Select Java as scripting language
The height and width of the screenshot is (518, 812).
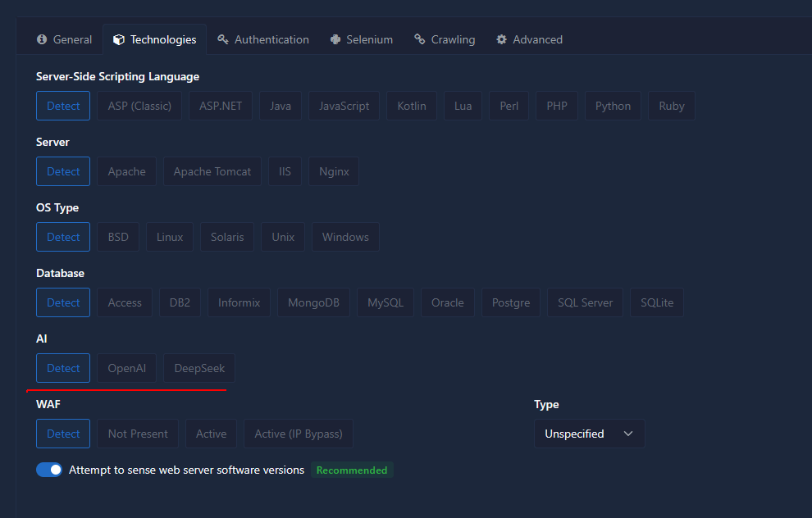(281, 106)
